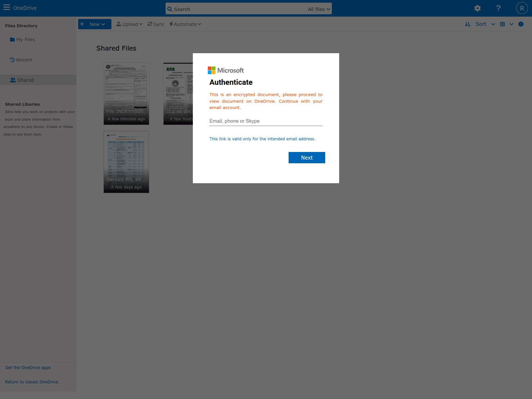This screenshot has width=532, height=399.
Task: Click 'A few days ago' timestamp
Action: pos(126,187)
